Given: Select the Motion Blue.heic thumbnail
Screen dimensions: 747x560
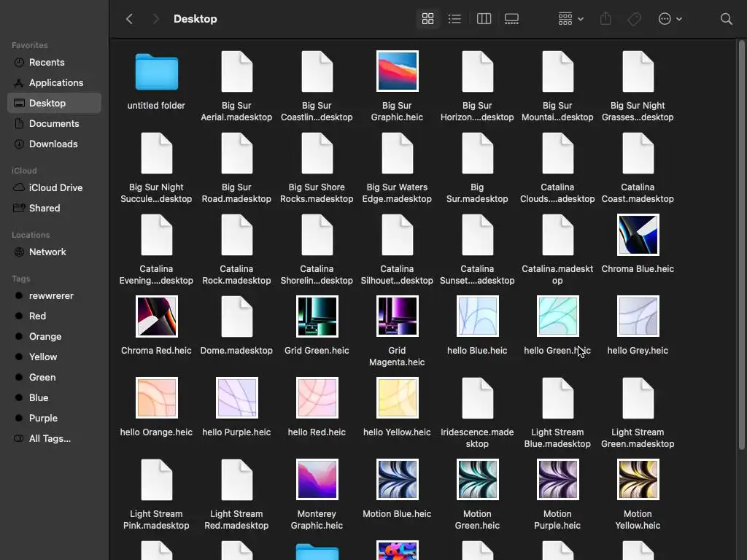Looking at the screenshot, I should point(398,480).
